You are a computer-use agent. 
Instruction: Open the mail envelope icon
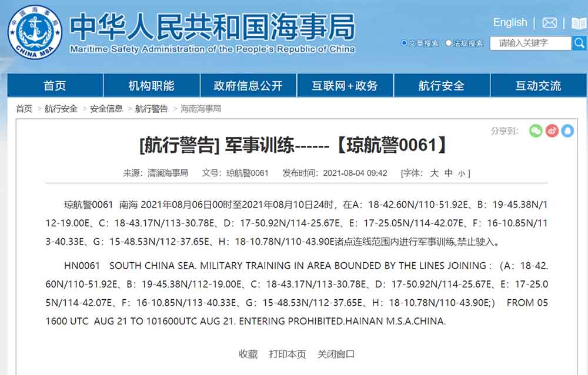549,23
